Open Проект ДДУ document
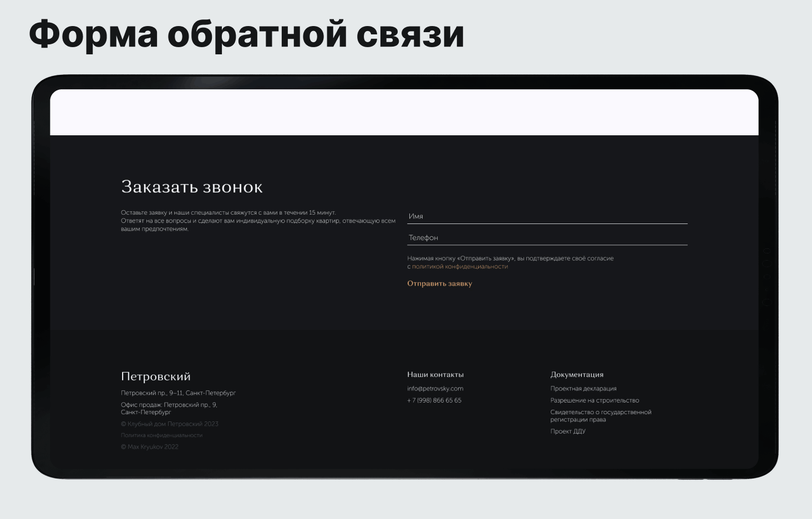 tap(567, 431)
